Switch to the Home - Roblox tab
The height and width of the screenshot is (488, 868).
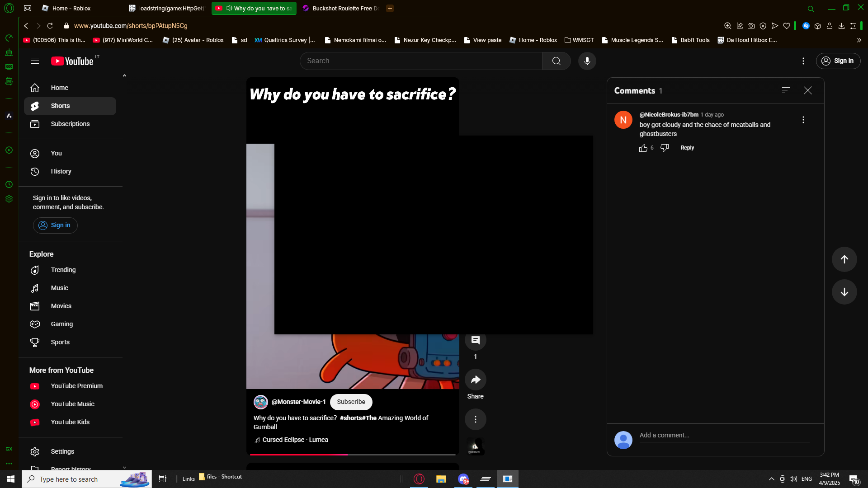80,8
